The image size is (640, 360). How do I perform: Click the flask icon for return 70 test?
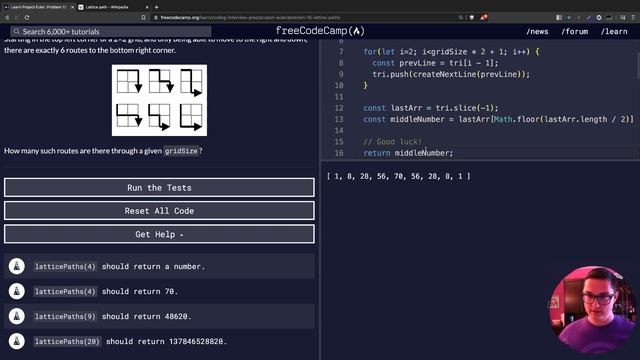(x=17, y=291)
